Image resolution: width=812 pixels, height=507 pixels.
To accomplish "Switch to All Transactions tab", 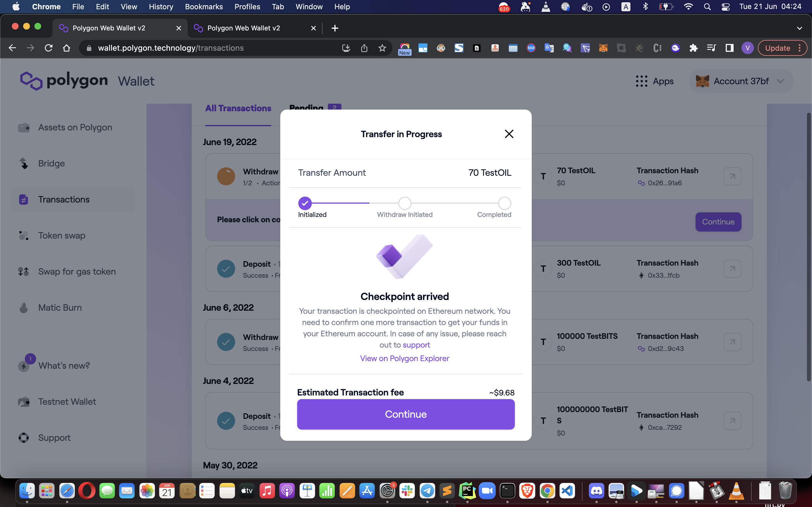I will coord(238,108).
